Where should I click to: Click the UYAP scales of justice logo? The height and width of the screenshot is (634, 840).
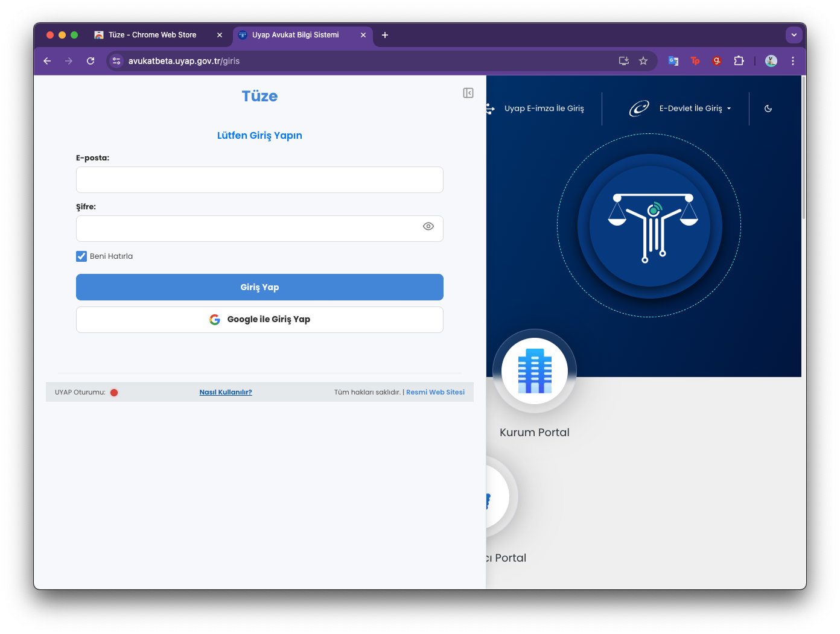click(x=650, y=226)
